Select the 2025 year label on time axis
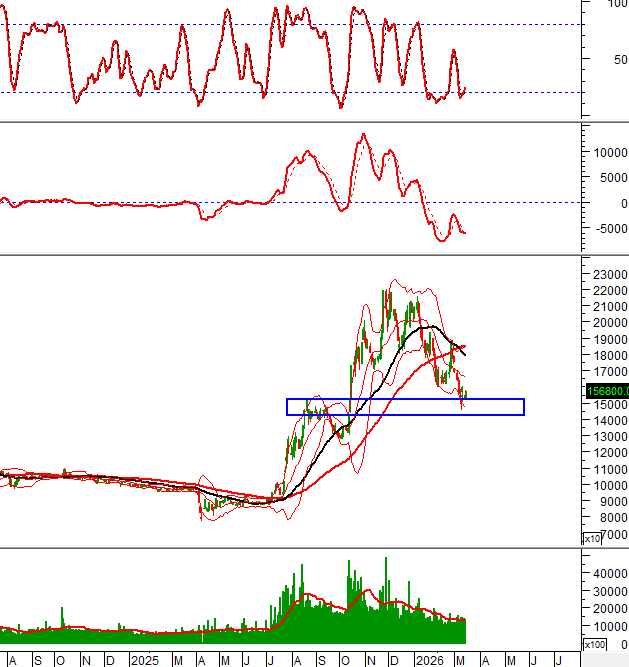Viewport: 629px width, 667px height. [145, 660]
